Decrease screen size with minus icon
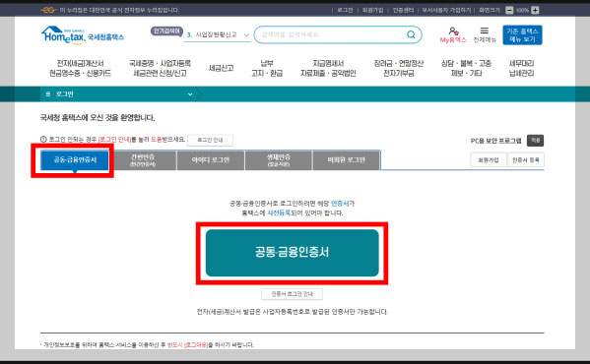This screenshot has height=364, width=590. click(509, 10)
